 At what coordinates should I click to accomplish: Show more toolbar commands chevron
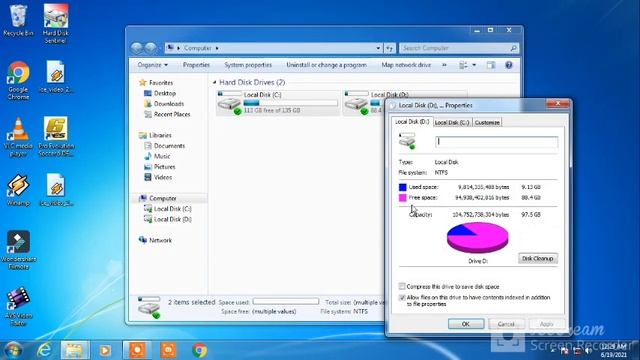point(444,65)
